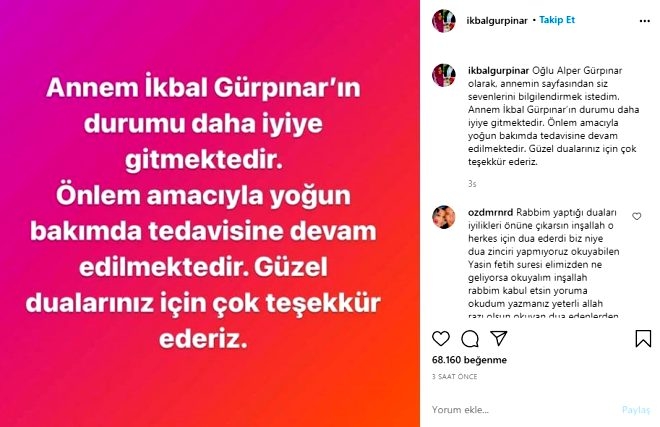Click the gradient post image
The height and width of the screenshot is (427, 660).
coord(210,214)
